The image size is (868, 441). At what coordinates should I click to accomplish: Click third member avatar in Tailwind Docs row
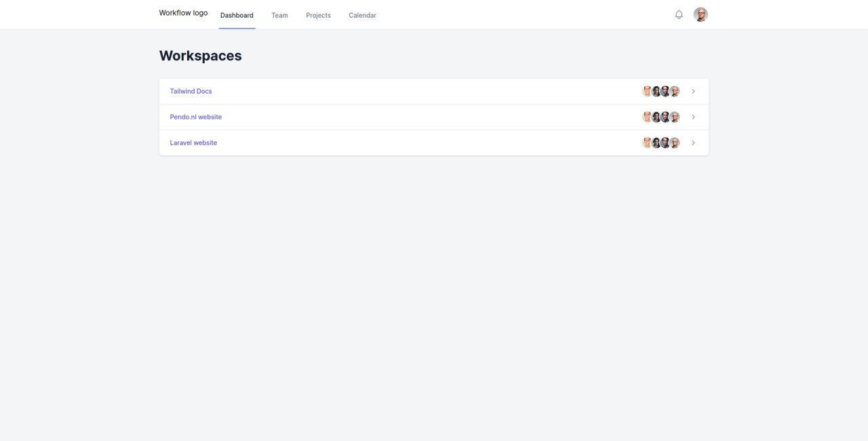click(665, 91)
